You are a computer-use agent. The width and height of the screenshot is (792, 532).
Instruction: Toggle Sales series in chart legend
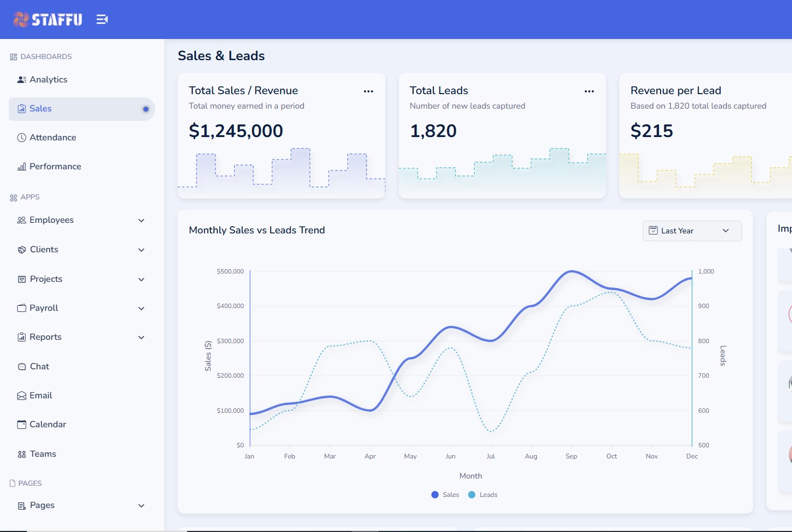[445, 495]
